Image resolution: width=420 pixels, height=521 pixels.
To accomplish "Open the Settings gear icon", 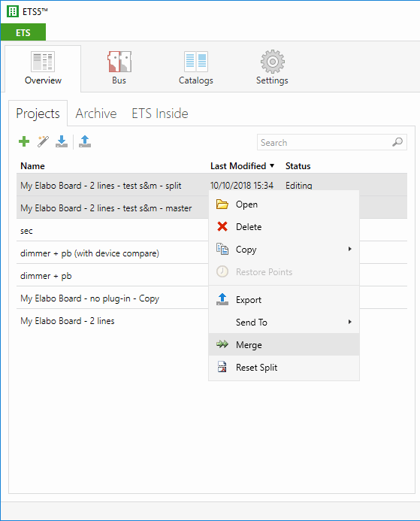I will pos(272,62).
